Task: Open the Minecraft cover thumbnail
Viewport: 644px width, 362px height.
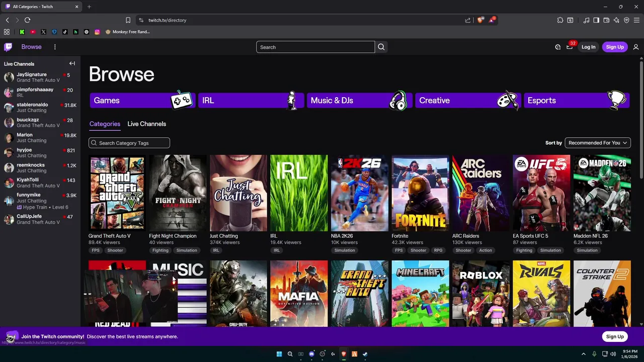Action: click(x=420, y=294)
